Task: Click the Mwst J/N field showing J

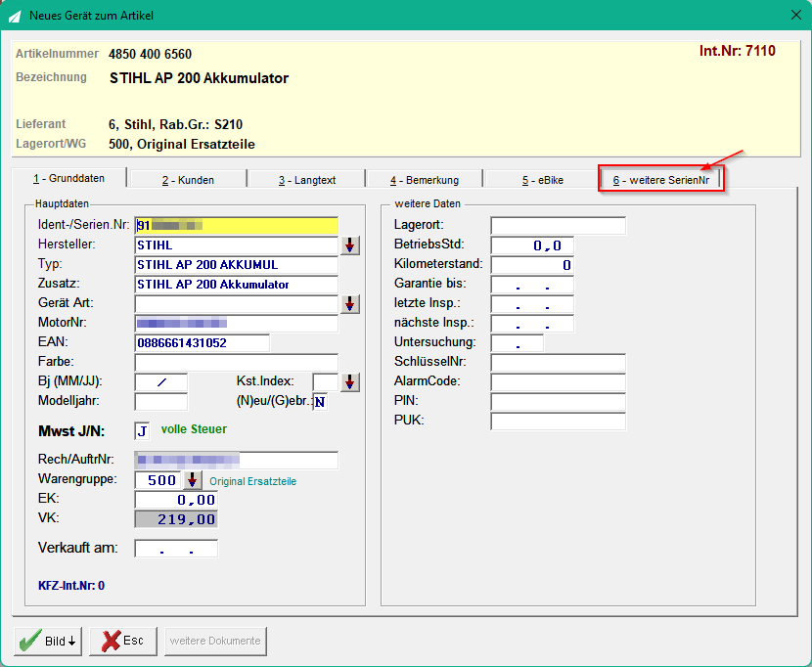Action: pyautogui.click(x=143, y=431)
